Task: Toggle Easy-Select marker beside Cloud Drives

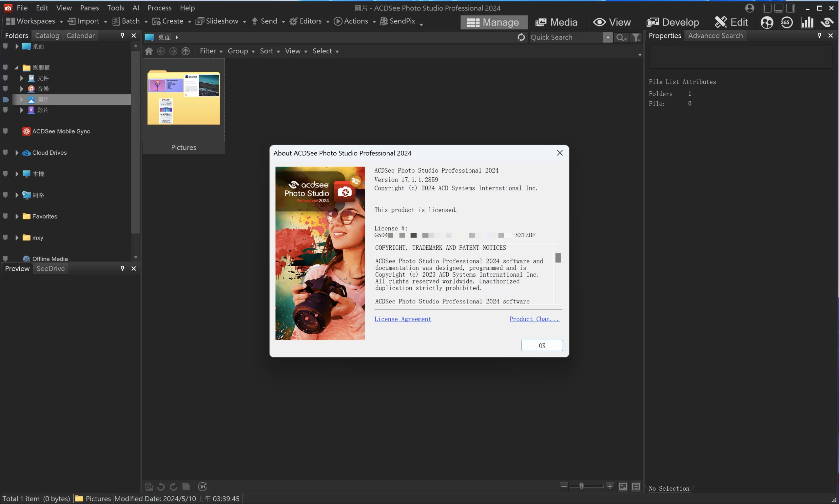Action: 6,152
